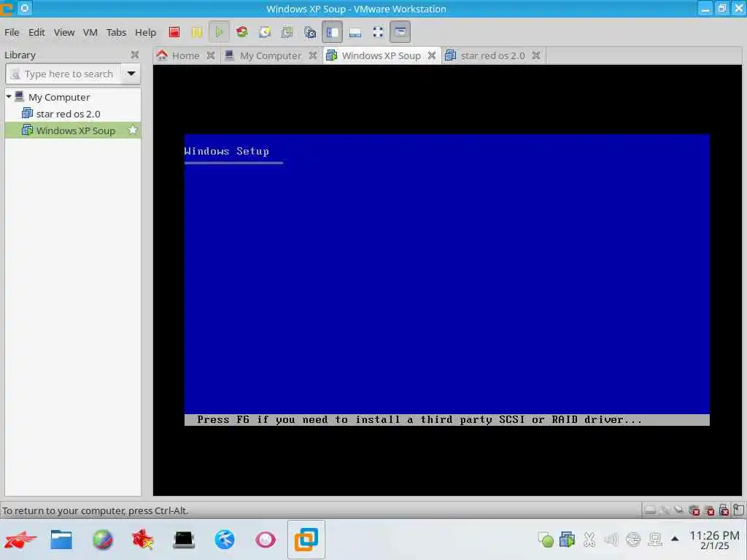
Task: Close the My Computer tab
Action: coord(312,55)
